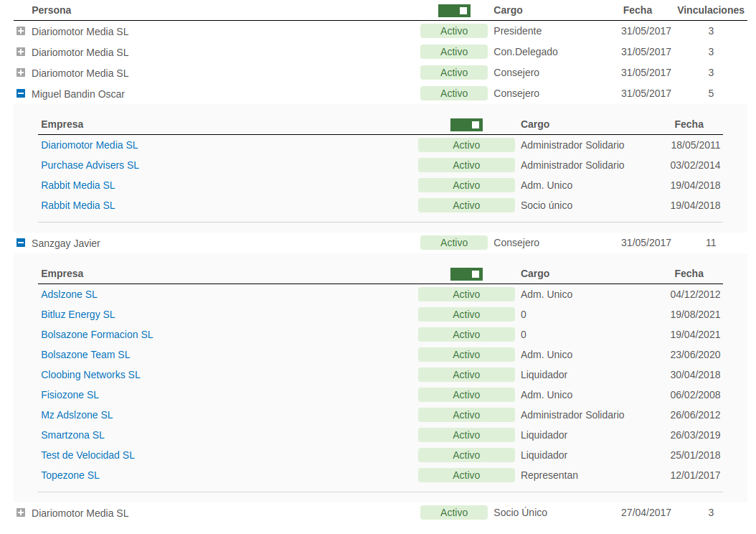
Task: Open Rabbit Media SL Socio único link
Action: point(77,205)
